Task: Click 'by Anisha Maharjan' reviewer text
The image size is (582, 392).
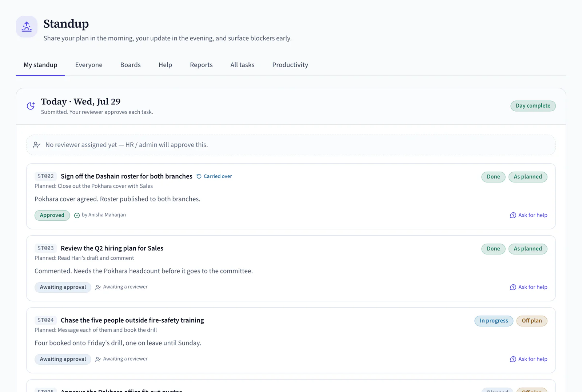Action: [104, 215]
